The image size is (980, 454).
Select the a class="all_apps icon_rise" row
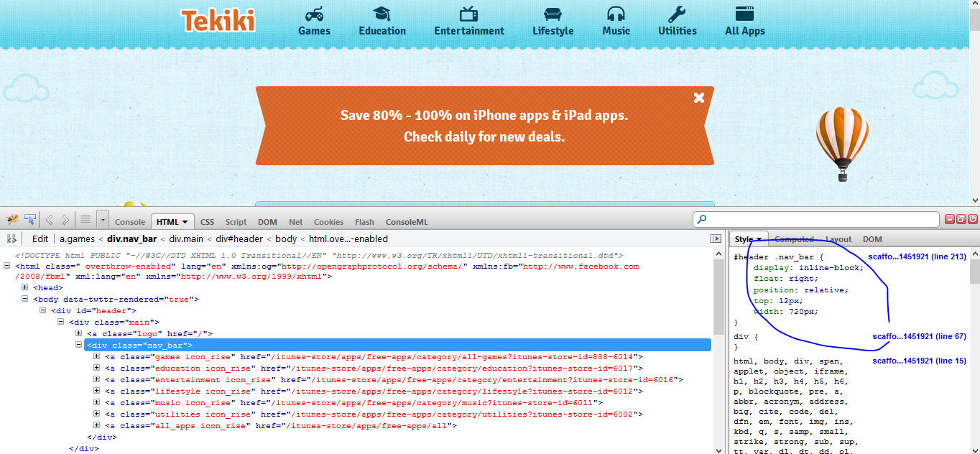pos(281,425)
